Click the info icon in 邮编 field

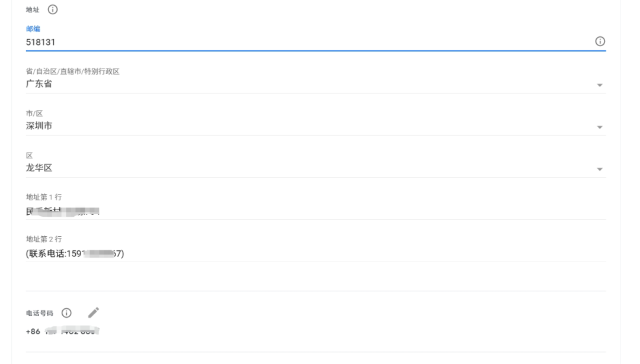pyautogui.click(x=600, y=41)
